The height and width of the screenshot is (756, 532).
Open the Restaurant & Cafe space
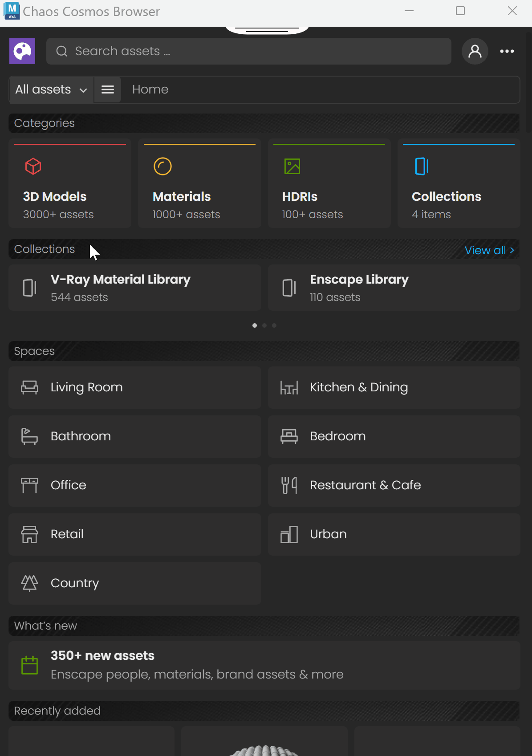(394, 485)
